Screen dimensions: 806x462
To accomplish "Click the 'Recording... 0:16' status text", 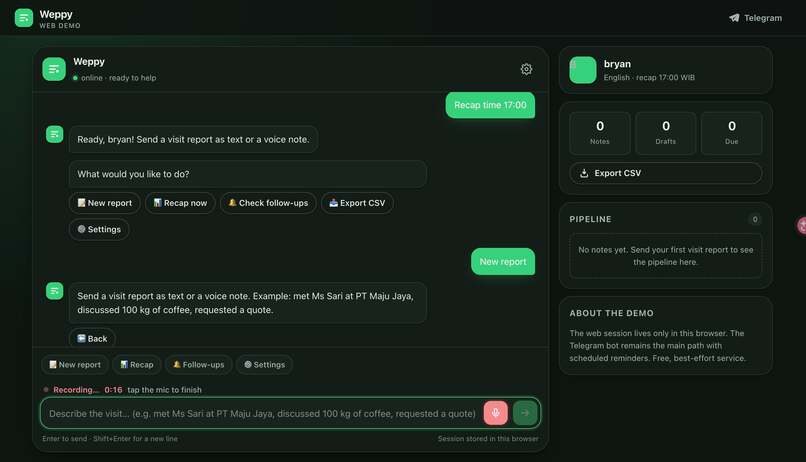I will (87, 390).
